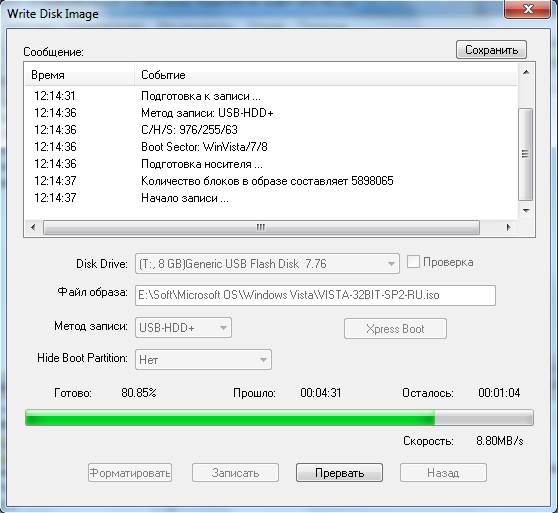Click the horizontal scrollbar thumb in log
The width and height of the screenshot is (558, 513).
pyautogui.click(x=261, y=227)
